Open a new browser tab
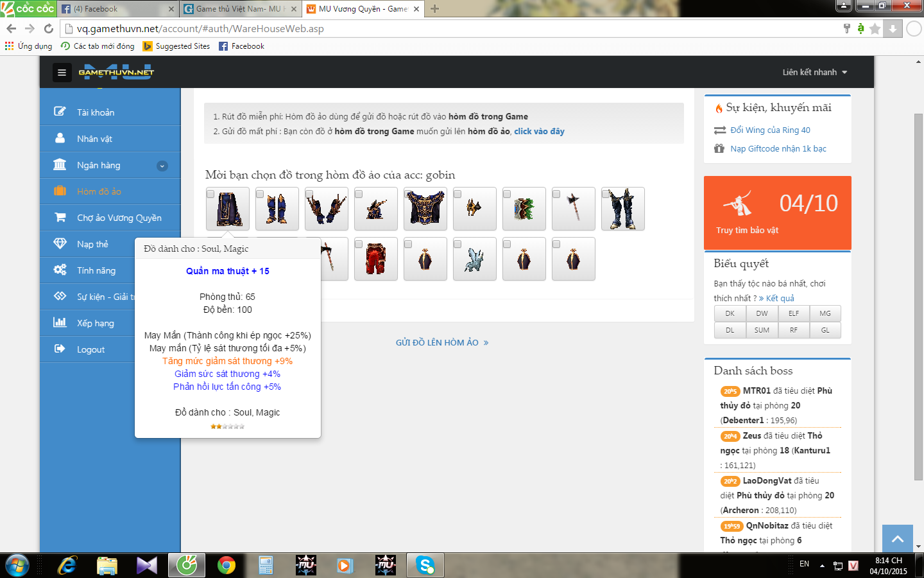Screen dimensions: 924x578 click(x=434, y=9)
